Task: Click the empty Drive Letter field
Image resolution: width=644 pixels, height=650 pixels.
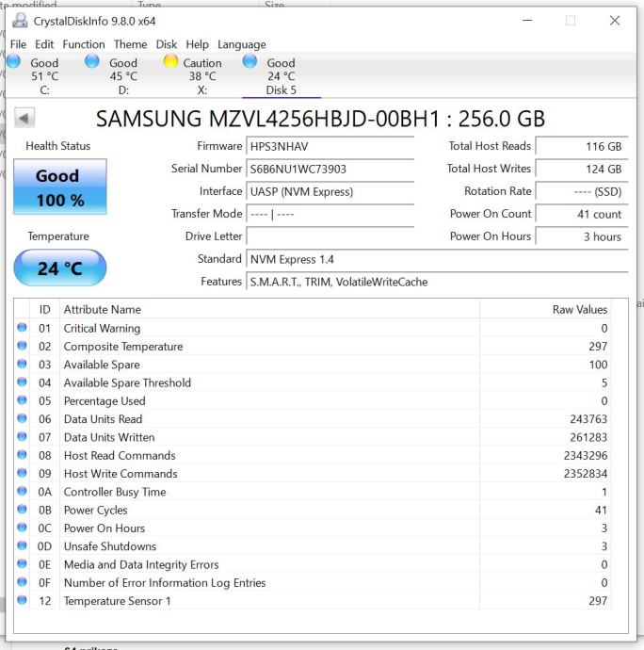Action: point(330,236)
